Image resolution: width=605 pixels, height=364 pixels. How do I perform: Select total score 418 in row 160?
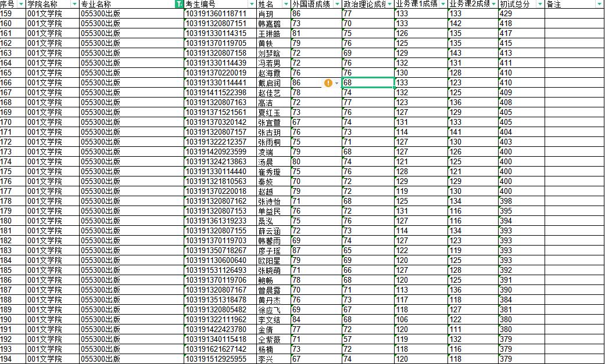[521, 24]
